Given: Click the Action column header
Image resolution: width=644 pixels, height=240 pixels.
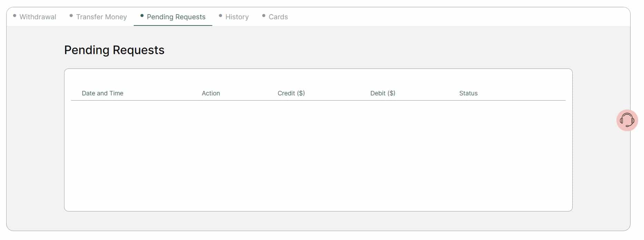Looking at the screenshot, I should point(210,93).
